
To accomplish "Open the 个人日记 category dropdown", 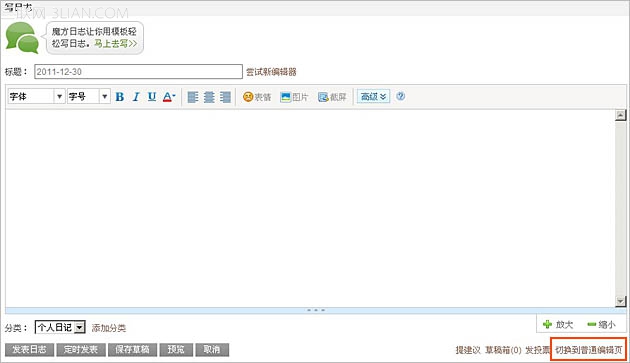I will click(x=60, y=328).
